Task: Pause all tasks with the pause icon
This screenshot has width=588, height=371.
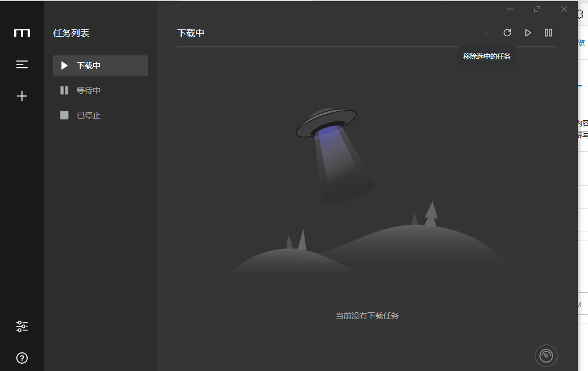Action: tap(548, 33)
